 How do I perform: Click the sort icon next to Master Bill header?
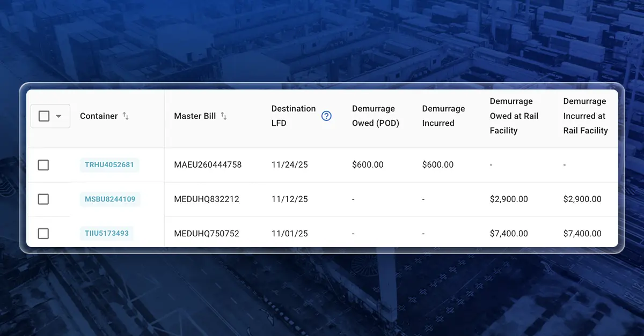(224, 116)
